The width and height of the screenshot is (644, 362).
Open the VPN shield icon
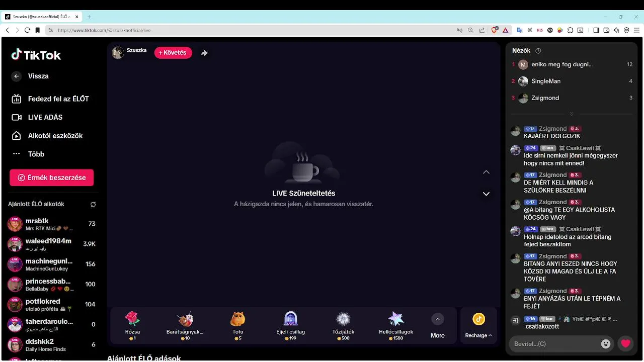point(626,30)
